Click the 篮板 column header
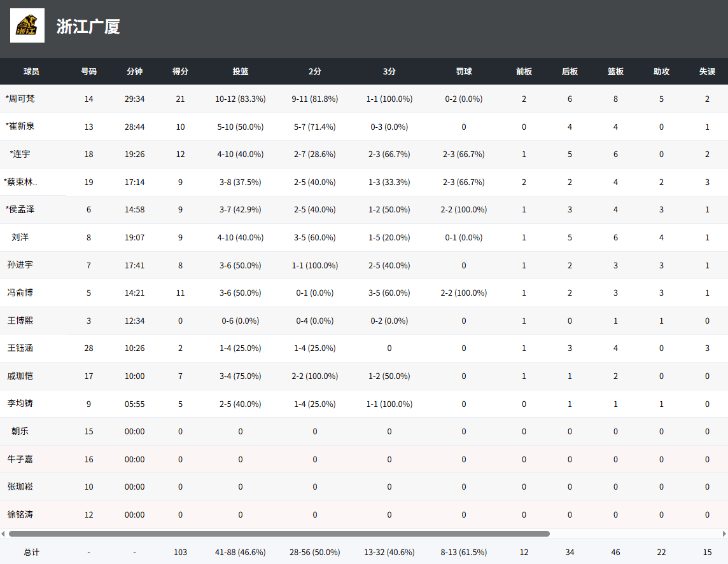Image resolution: width=728 pixels, height=564 pixels. (615, 72)
